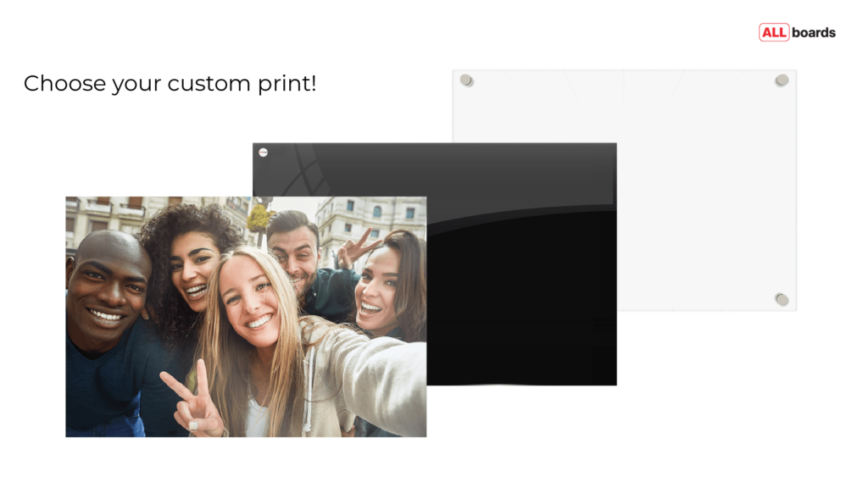Click the 'boards' text in the logo

(x=814, y=33)
